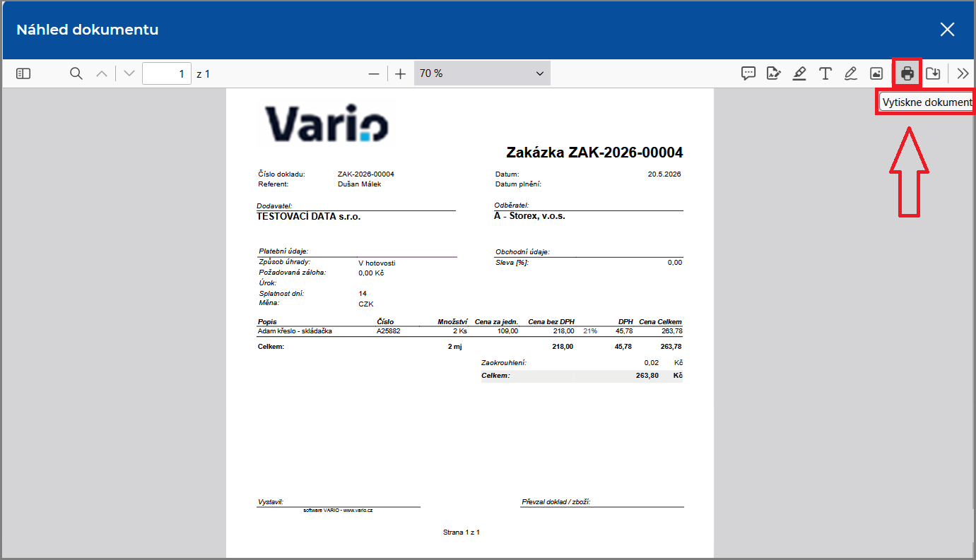Select the text annotation tool
Screen dimensions: 976x560
point(825,73)
